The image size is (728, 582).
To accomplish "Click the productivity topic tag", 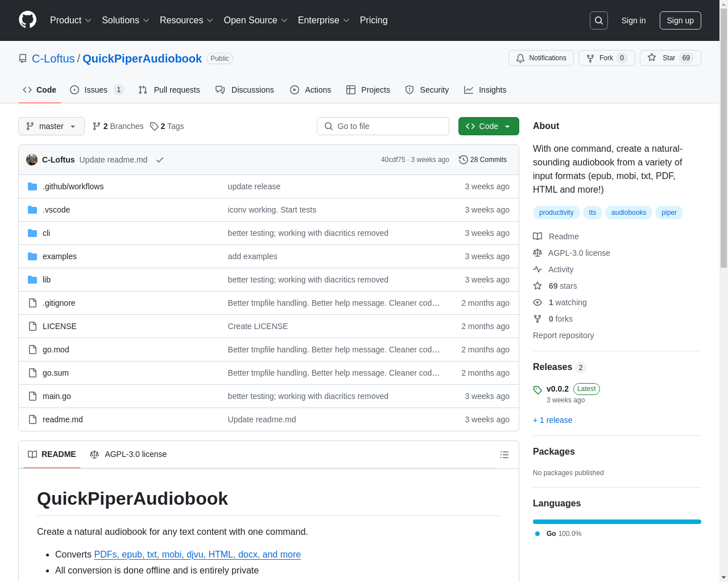I will [x=556, y=213].
